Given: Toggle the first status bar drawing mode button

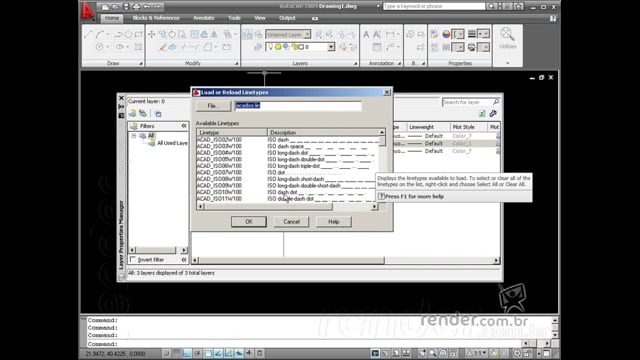Looking at the screenshot, I should (166, 353).
